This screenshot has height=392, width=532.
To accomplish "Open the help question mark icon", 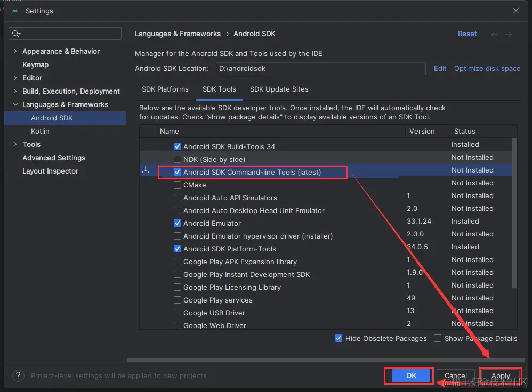I will (18, 375).
